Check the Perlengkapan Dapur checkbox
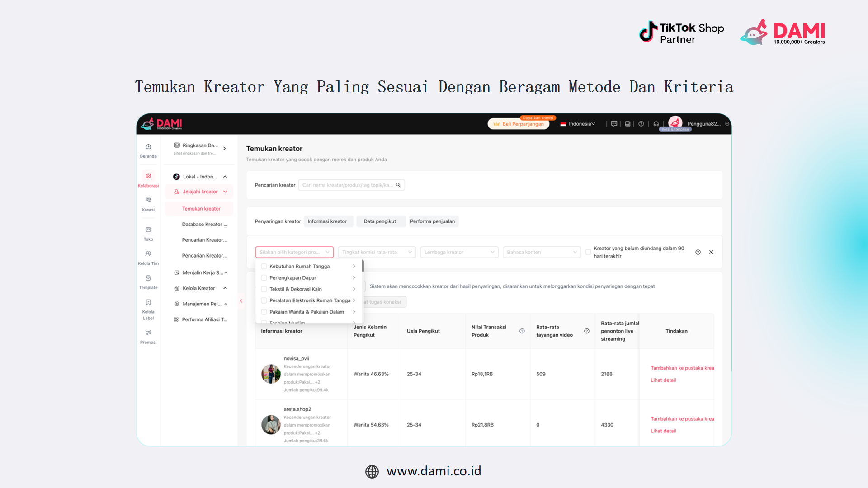The width and height of the screenshot is (868, 488). (264, 278)
